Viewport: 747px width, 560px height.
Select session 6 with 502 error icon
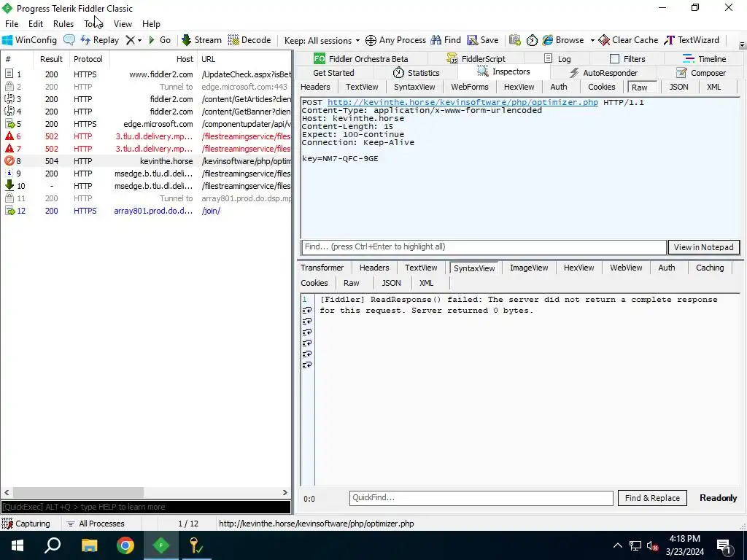(9, 136)
